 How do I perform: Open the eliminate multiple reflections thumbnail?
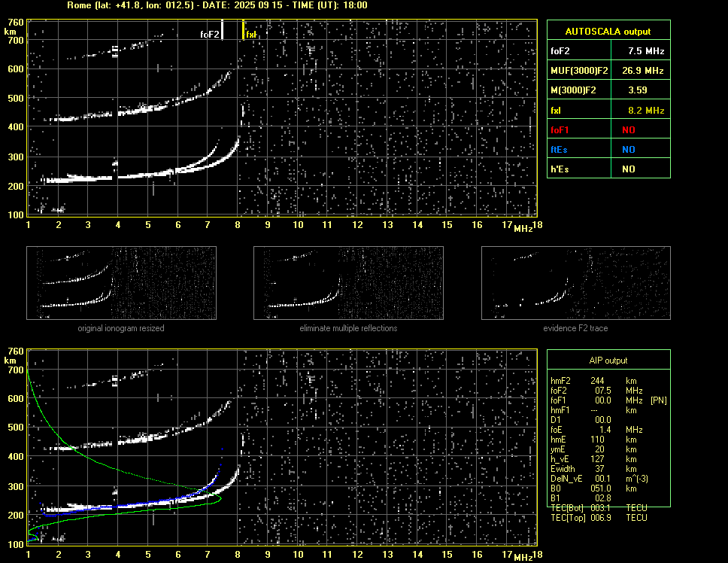pos(348,283)
